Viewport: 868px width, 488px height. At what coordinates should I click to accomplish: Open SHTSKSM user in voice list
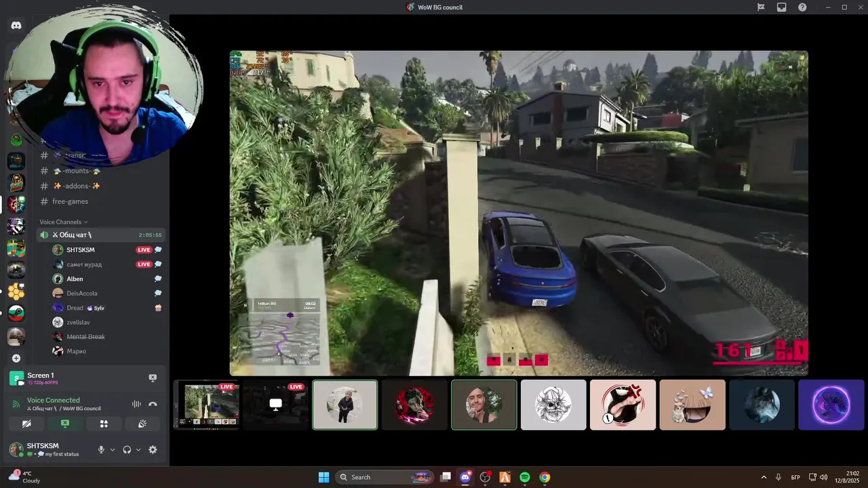(80, 250)
